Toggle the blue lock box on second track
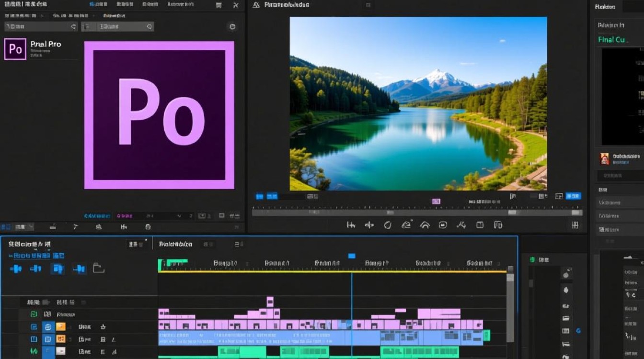 48,327
